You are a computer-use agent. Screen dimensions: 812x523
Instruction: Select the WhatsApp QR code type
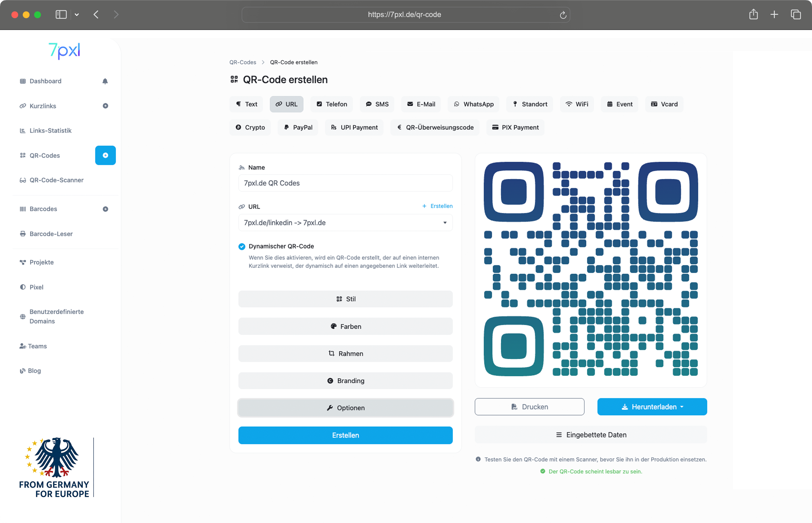473,104
